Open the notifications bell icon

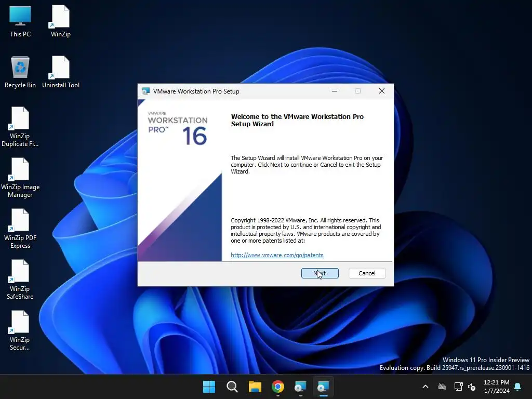tap(518, 387)
